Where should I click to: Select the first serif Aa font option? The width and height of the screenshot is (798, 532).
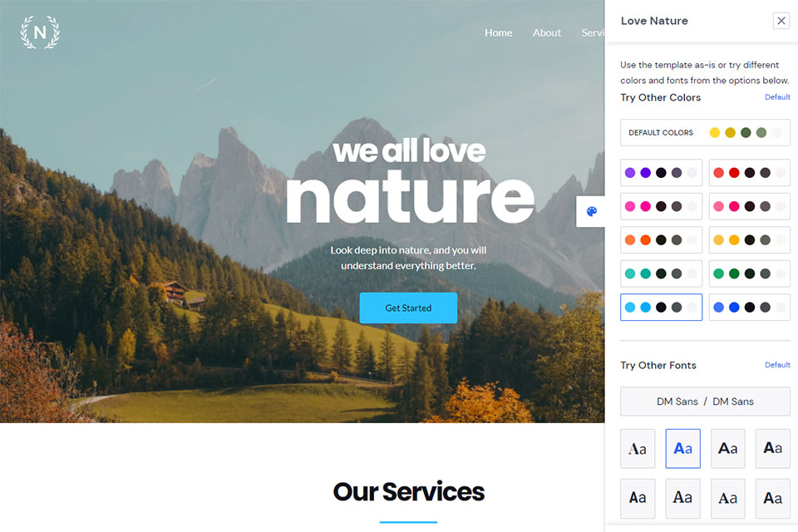click(x=638, y=449)
